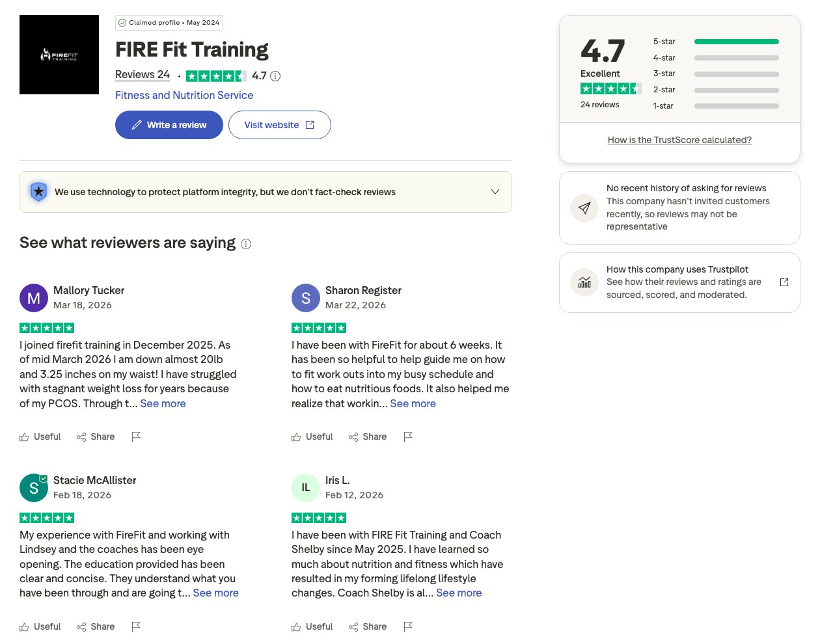This screenshot has width=820, height=644.
Task: Mark Mallory Tucker's review as Useful
Action: tap(40, 436)
